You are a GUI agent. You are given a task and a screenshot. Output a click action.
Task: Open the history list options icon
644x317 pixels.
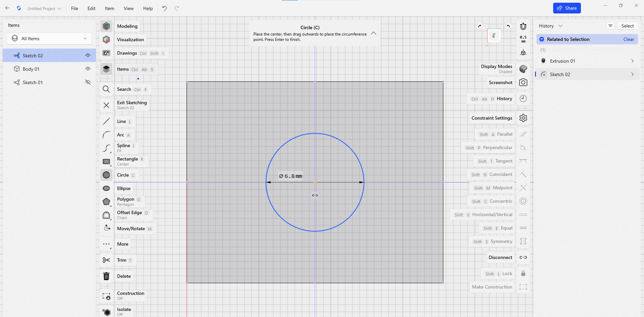pyautogui.click(x=610, y=26)
